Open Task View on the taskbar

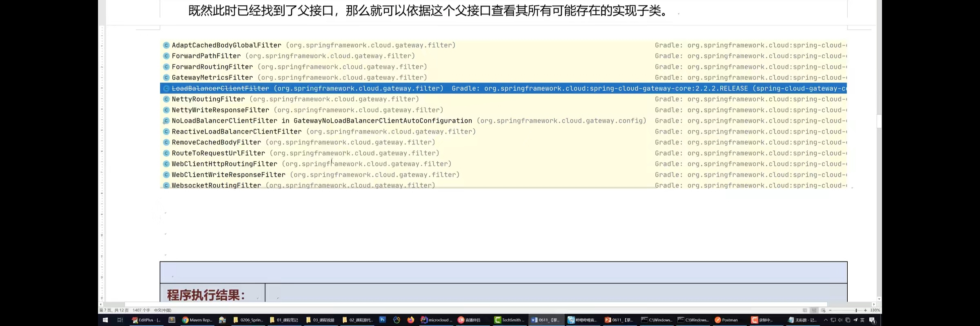pos(120,320)
